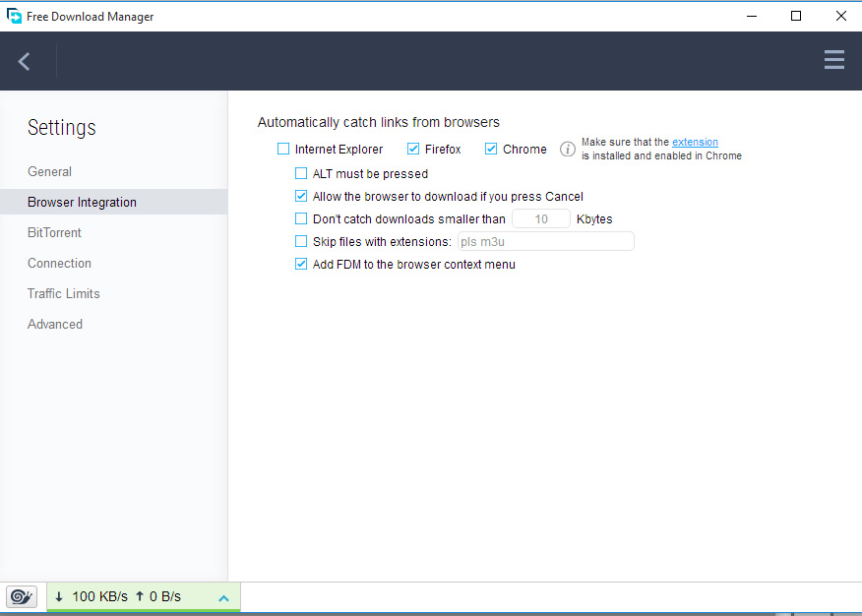Viewport: 862px width, 616px height.
Task: Click the Kbytes size input field
Action: pyautogui.click(x=540, y=218)
